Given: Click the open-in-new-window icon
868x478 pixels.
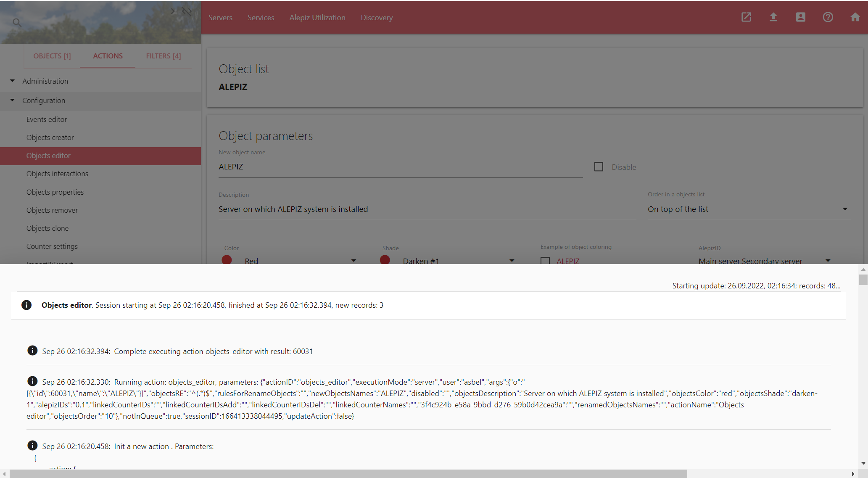Looking at the screenshot, I should (746, 17).
